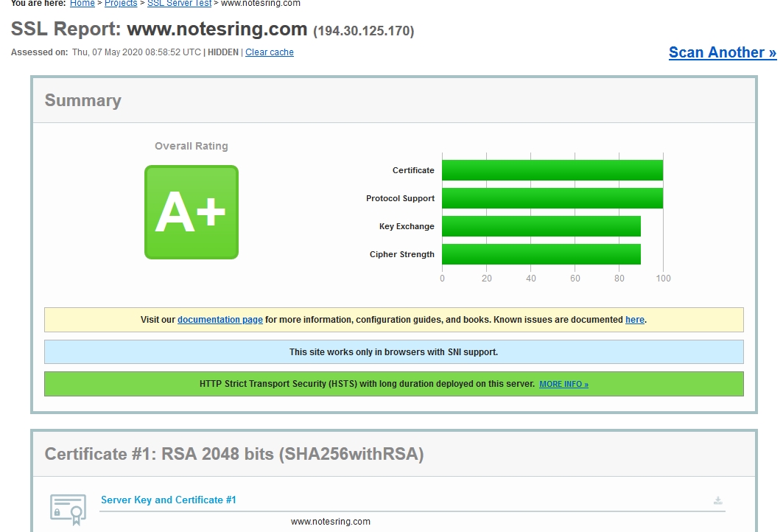Image resolution: width=783 pixels, height=532 pixels.
Task: Select the Certificate score bar
Action: [x=552, y=170]
